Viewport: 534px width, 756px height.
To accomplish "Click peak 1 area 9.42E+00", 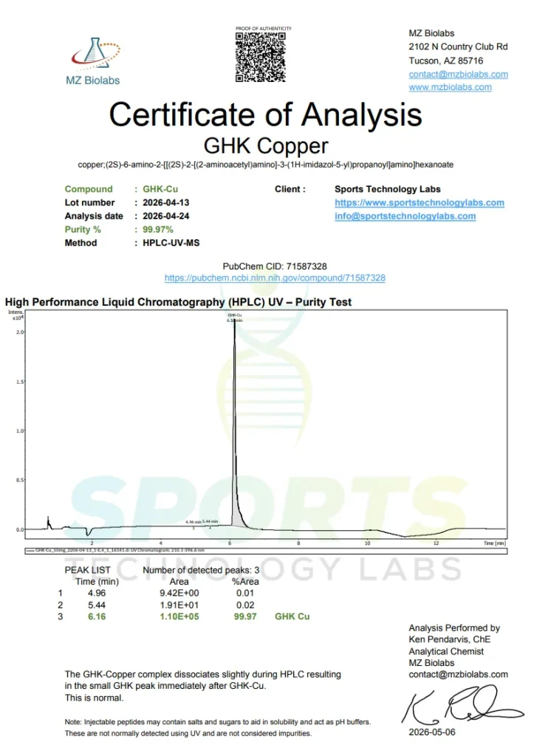I will click(179, 593).
